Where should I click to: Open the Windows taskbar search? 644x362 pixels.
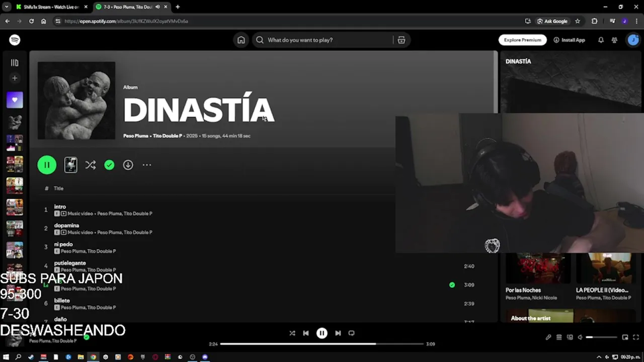click(x=19, y=357)
